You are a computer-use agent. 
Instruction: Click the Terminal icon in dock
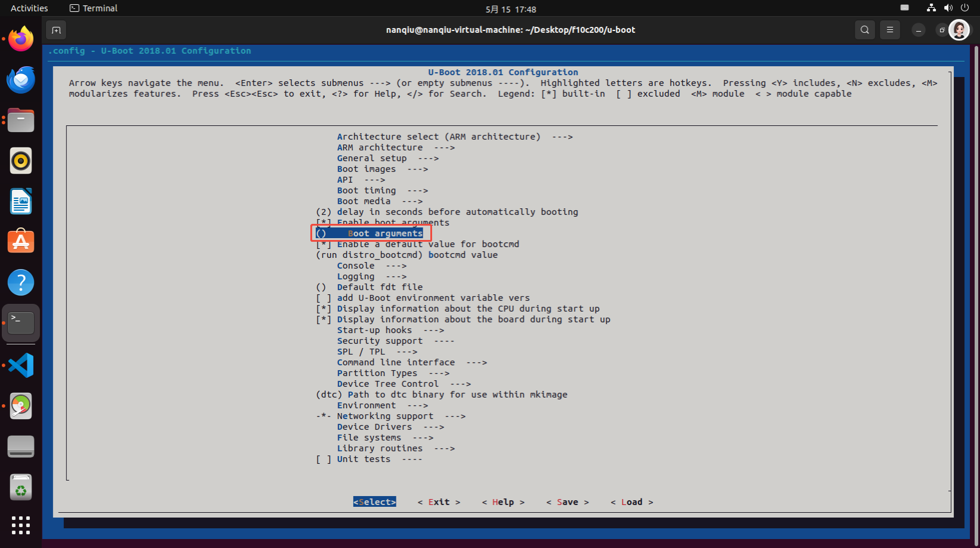point(21,323)
